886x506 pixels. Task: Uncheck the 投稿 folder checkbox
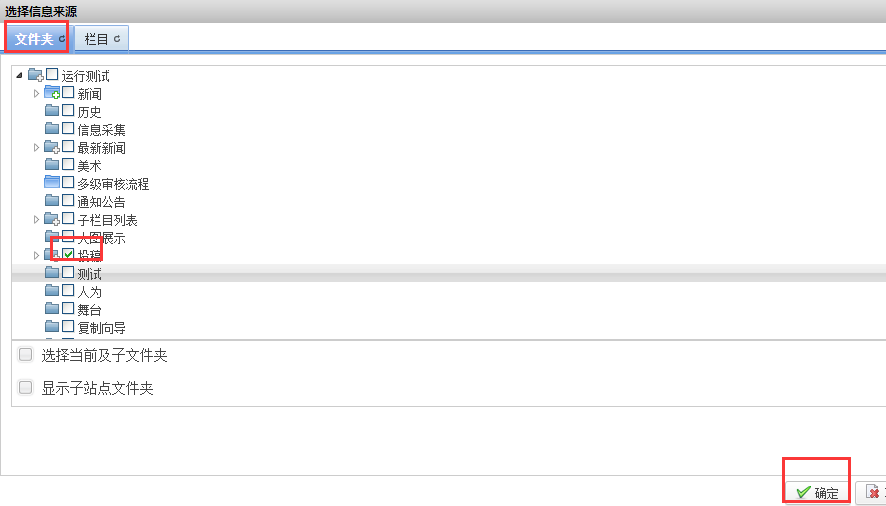point(68,255)
